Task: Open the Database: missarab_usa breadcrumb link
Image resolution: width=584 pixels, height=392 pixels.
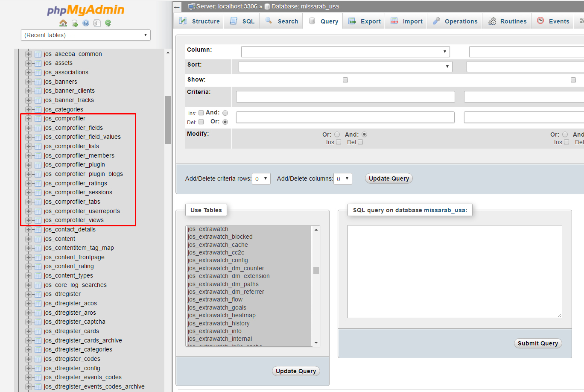Action: [x=305, y=6]
